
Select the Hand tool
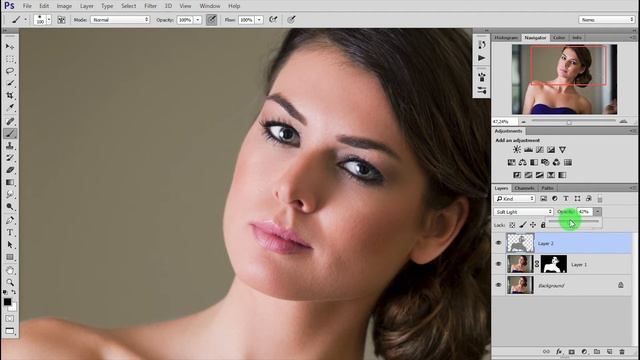click(x=10, y=270)
